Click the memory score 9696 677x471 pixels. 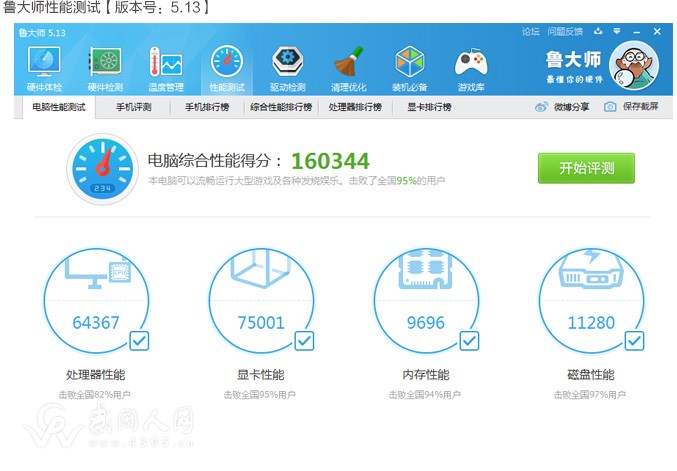[x=426, y=322]
